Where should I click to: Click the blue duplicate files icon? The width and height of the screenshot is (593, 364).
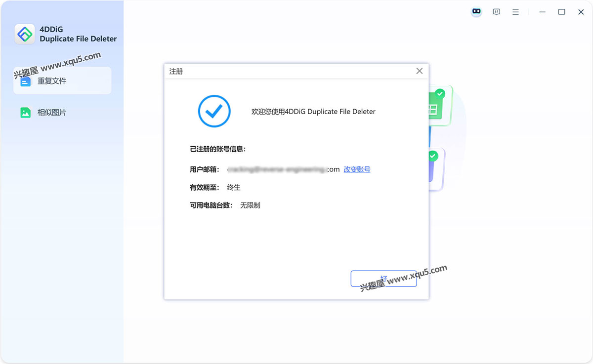[x=26, y=81]
